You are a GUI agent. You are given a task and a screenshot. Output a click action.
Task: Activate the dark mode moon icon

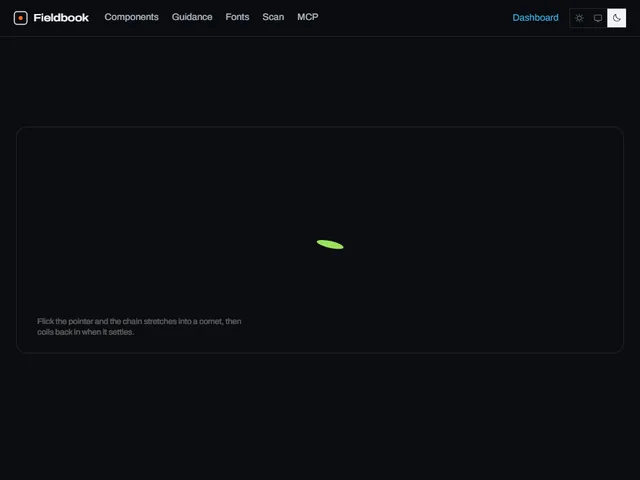tap(616, 18)
